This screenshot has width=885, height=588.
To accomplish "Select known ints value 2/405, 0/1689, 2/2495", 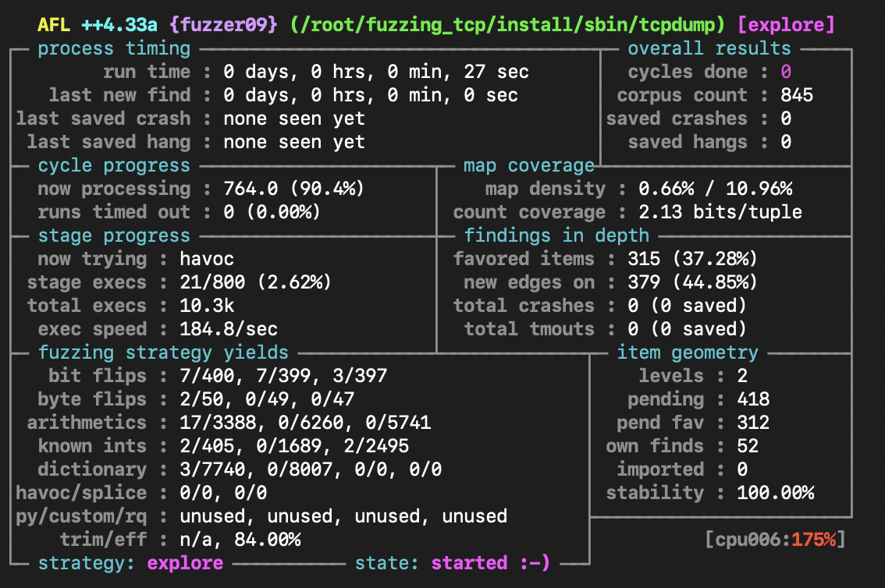I will (x=294, y=447).
